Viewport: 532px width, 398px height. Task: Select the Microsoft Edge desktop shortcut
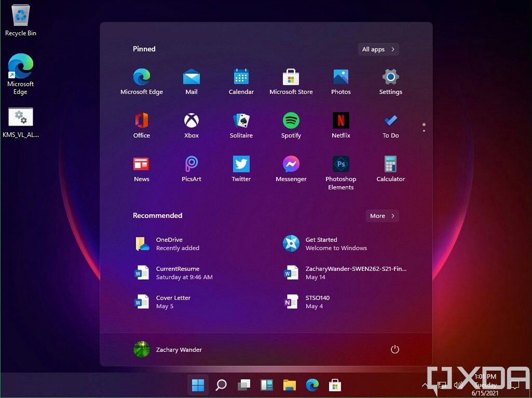point(20,74)
